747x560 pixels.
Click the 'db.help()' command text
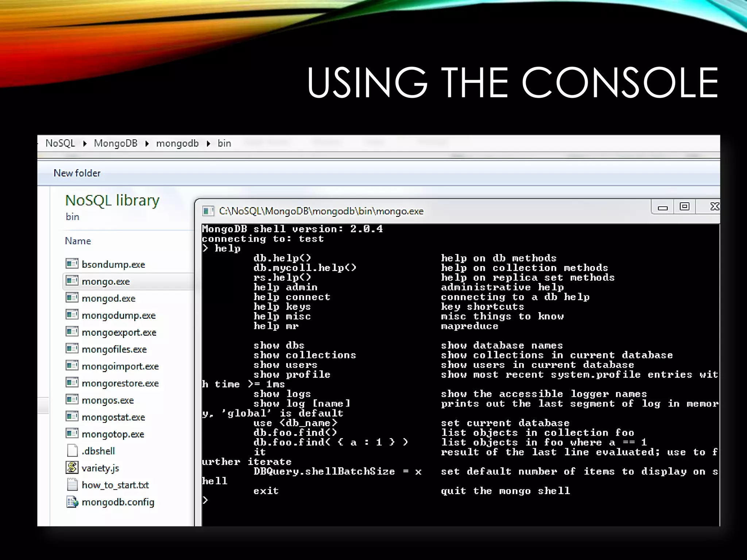tap(282, 258)
